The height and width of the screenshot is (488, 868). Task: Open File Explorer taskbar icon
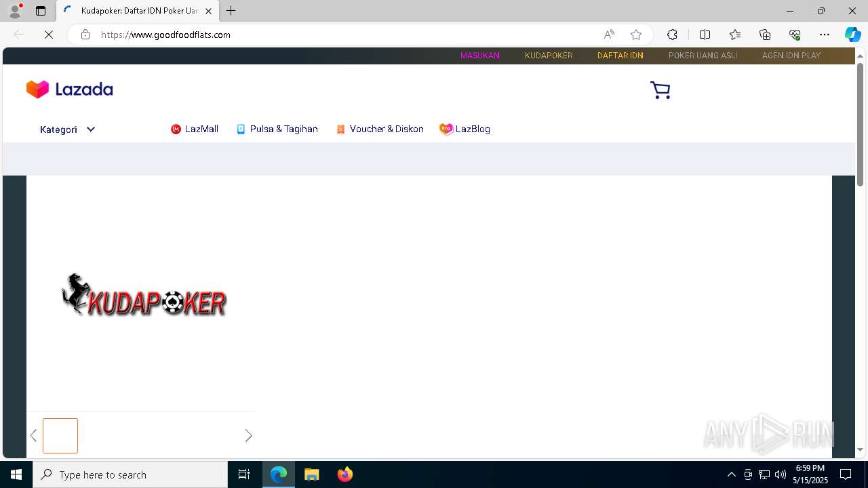tap(311, 474)
